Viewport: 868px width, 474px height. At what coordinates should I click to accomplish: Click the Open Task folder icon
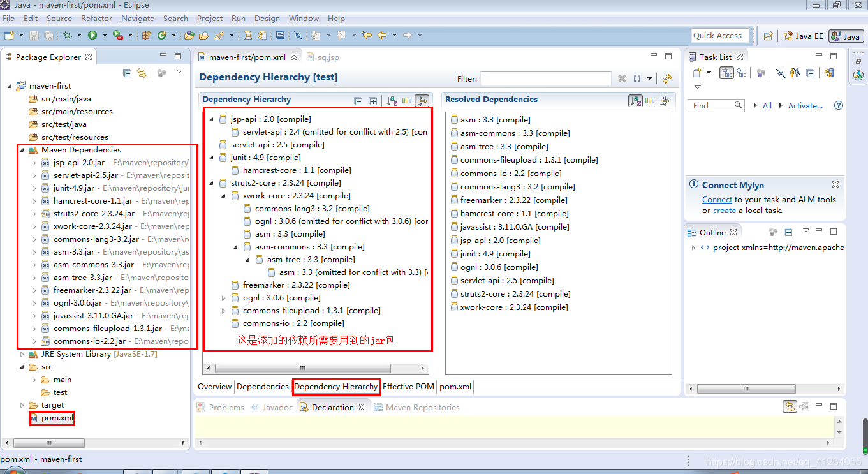pyautogui.click(x=204, y=35)
